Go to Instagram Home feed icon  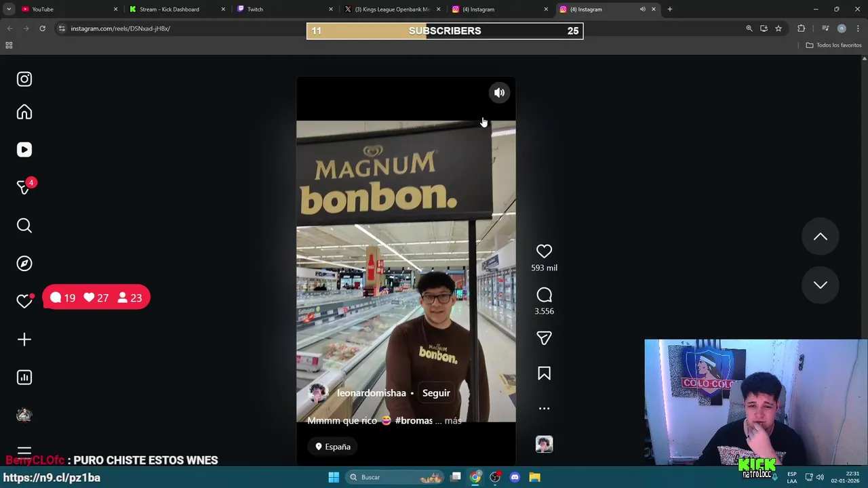click(24, 112)
